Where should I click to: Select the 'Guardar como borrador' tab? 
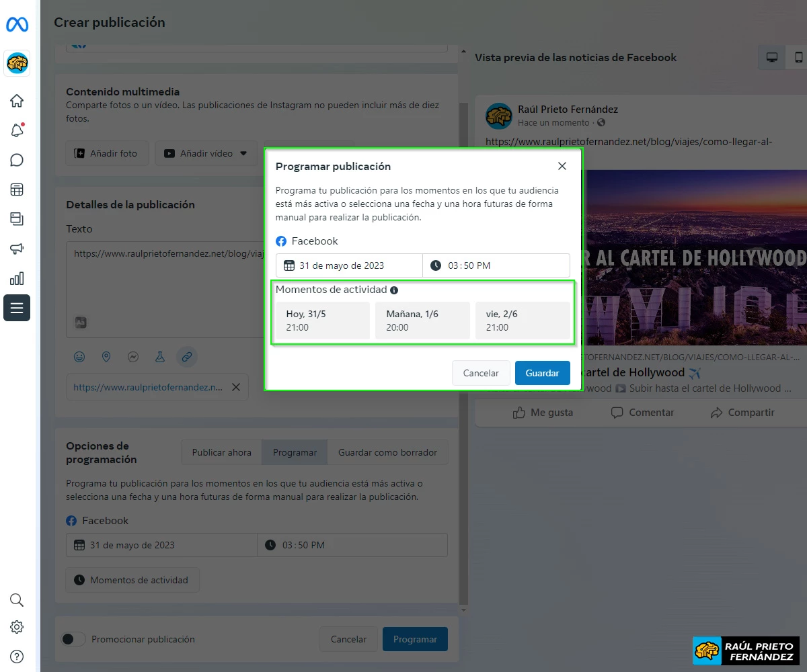click(x=387, y=452)
